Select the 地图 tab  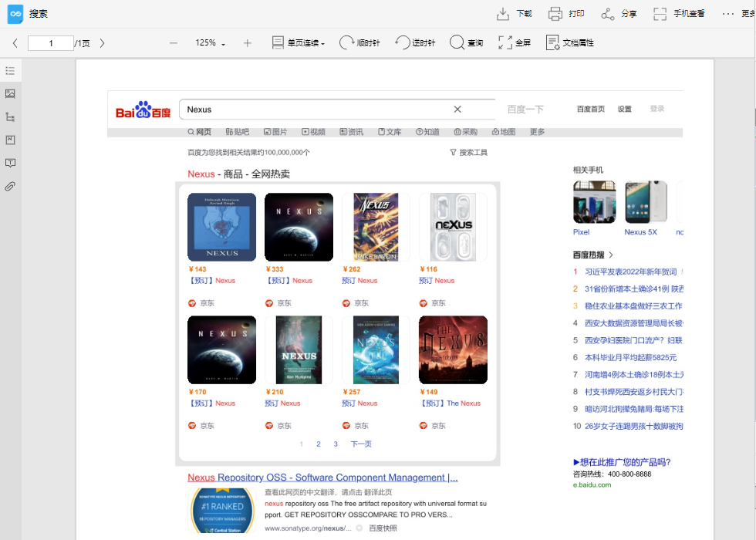click(503, 132)
